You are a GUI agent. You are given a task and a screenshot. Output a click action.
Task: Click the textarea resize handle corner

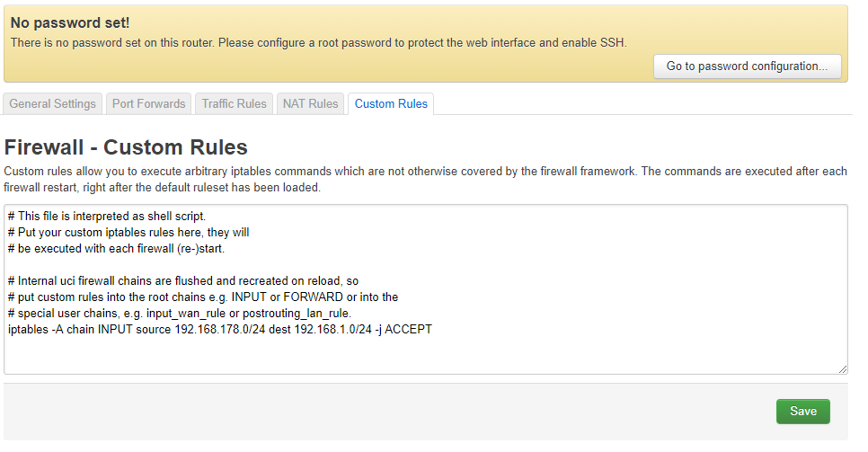pos(843,368)
